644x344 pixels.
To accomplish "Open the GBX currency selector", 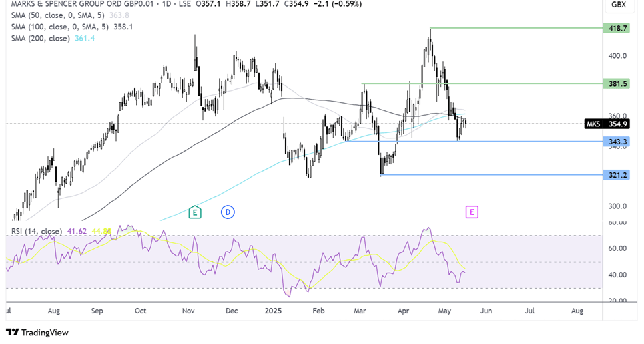I will pos(617,5).
